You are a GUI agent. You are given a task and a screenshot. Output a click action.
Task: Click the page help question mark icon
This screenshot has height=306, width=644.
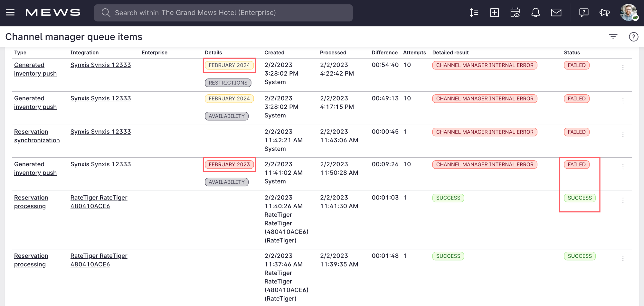point(633,37)
